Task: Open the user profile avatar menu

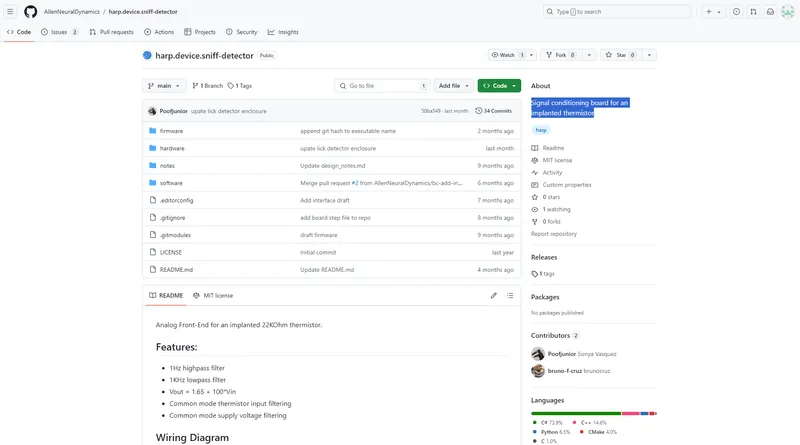Action: [x=787, y=11]
